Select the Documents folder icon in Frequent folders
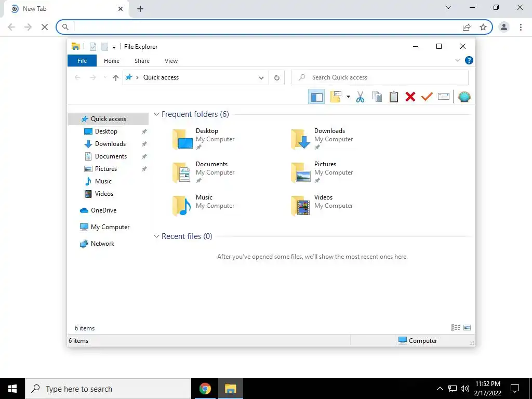 (182, 172)
